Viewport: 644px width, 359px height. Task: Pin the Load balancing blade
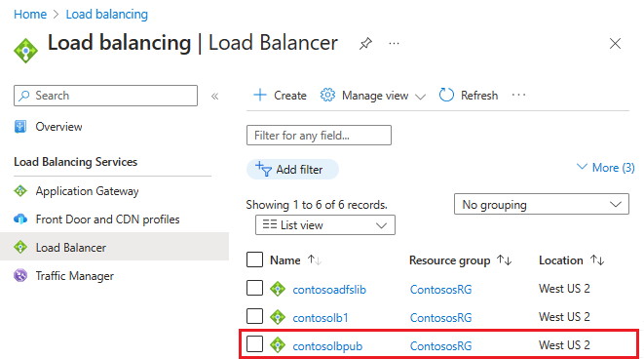[x=365, y=43]
